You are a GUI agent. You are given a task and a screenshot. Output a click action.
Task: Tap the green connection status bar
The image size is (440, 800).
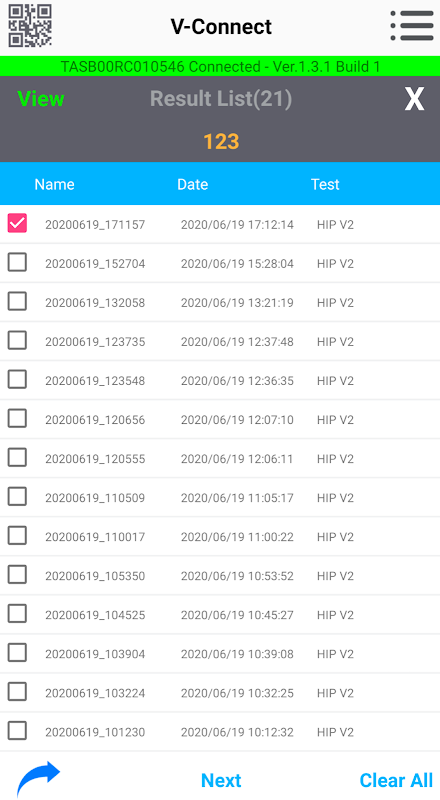220,66
